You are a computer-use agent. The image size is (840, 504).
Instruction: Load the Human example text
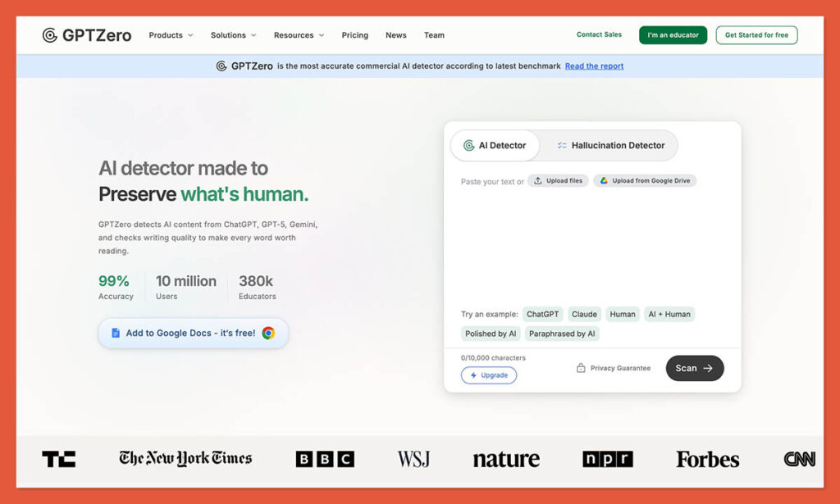click(623, 315)
